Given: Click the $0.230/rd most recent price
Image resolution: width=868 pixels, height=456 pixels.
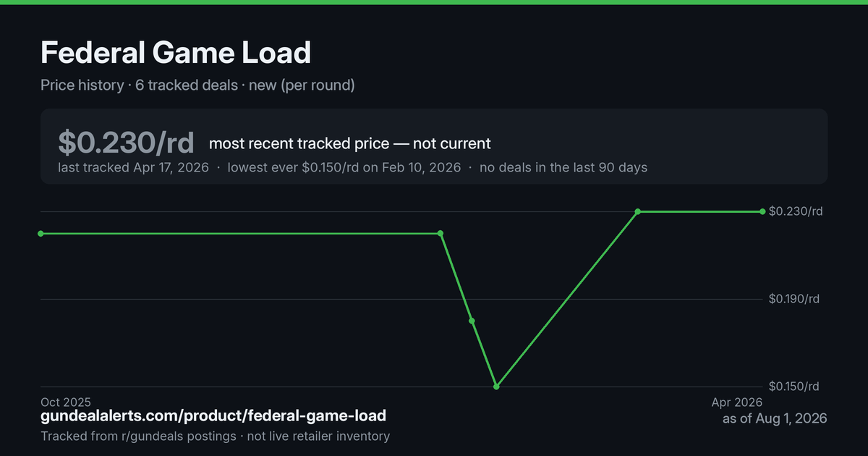Looking at the screenshot, I should click(x=127, y=143).
